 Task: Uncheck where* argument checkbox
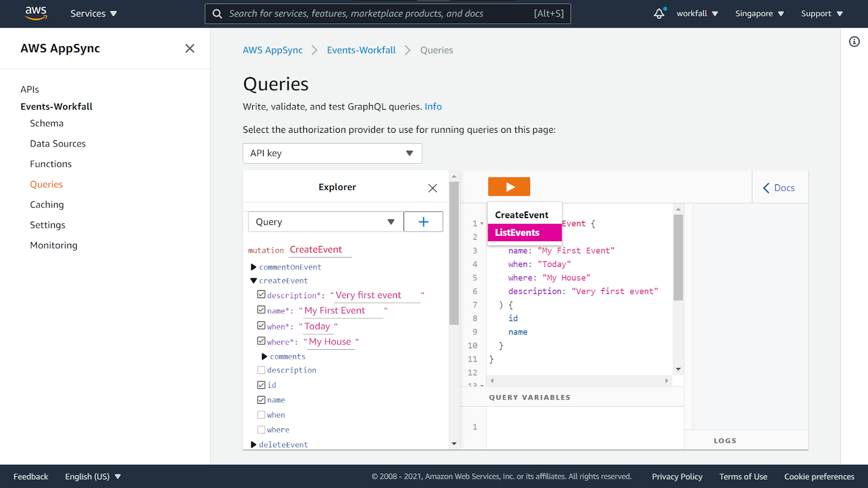pyautogui.click(x=261, y=341)
